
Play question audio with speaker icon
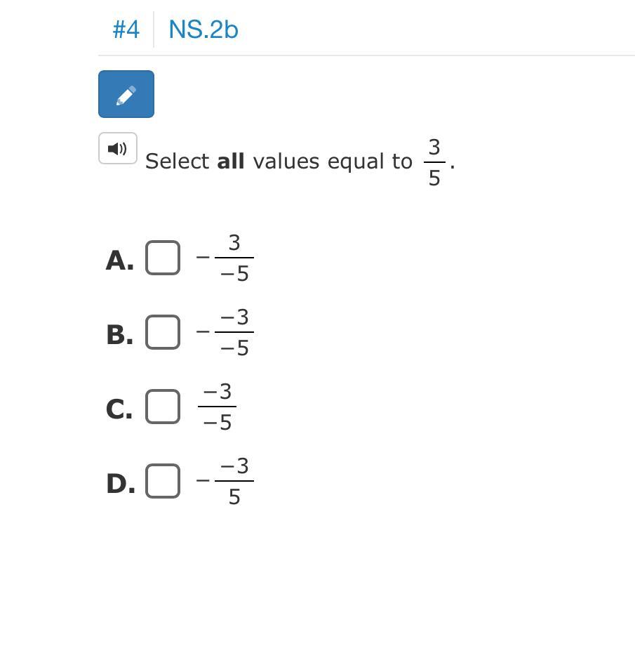(x=118, y=148)
